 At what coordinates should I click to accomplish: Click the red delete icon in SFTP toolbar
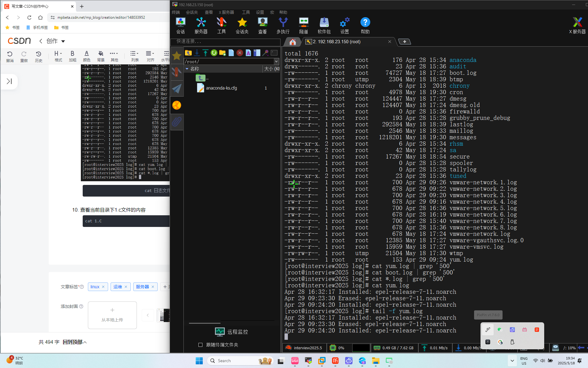pyautogui.click(x=240, y=53)
